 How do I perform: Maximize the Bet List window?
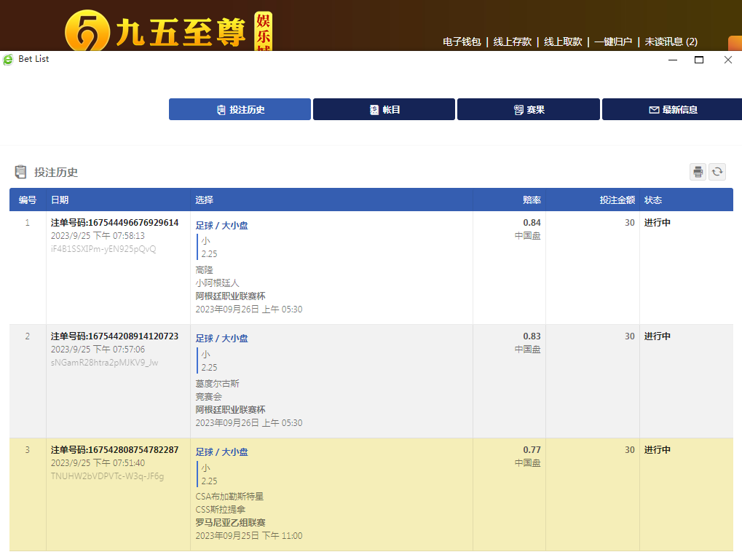[x=699, y=60]
